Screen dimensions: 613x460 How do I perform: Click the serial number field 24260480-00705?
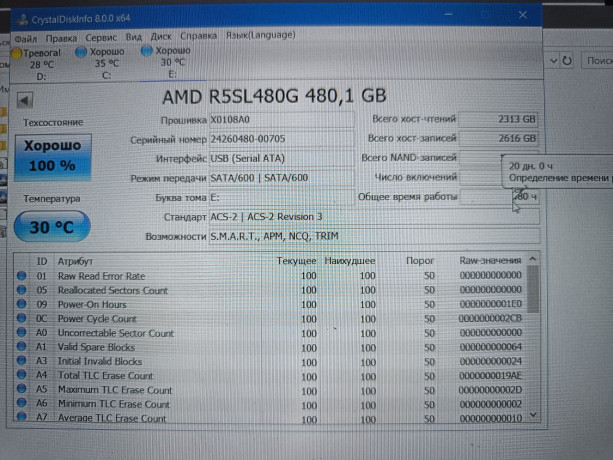pyautogui.click(x=281, y=139)
